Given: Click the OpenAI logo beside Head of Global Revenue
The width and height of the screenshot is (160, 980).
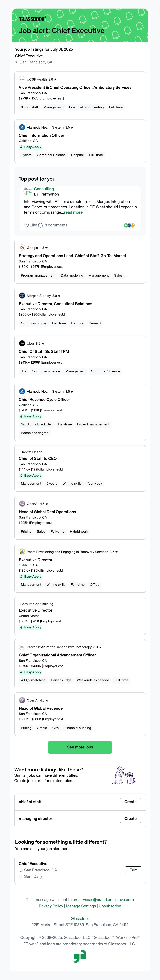Looking at the screenshot, I should pos(22,700).
